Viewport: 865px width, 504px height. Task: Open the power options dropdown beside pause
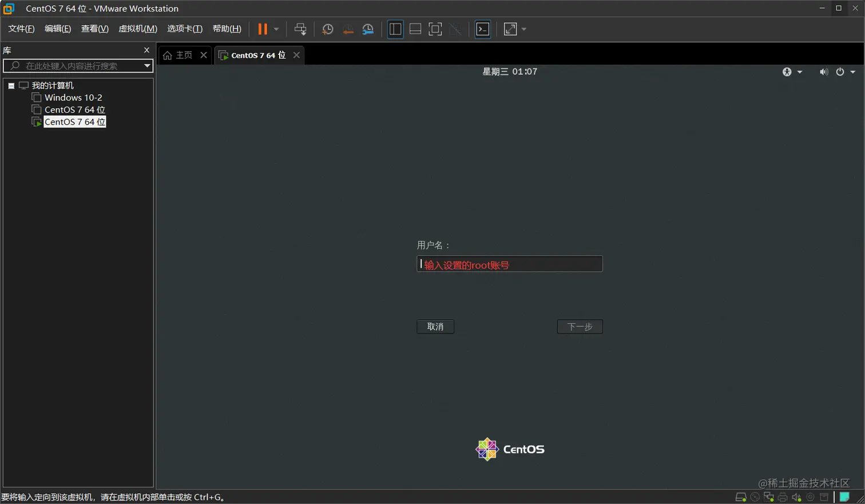tap(276, 29)
